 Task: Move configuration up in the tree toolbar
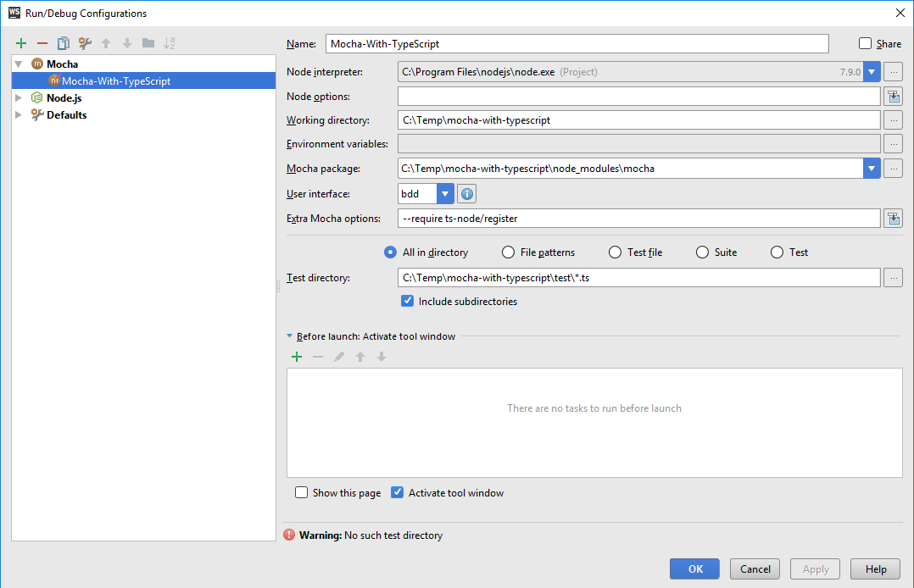tap(106, 43)
